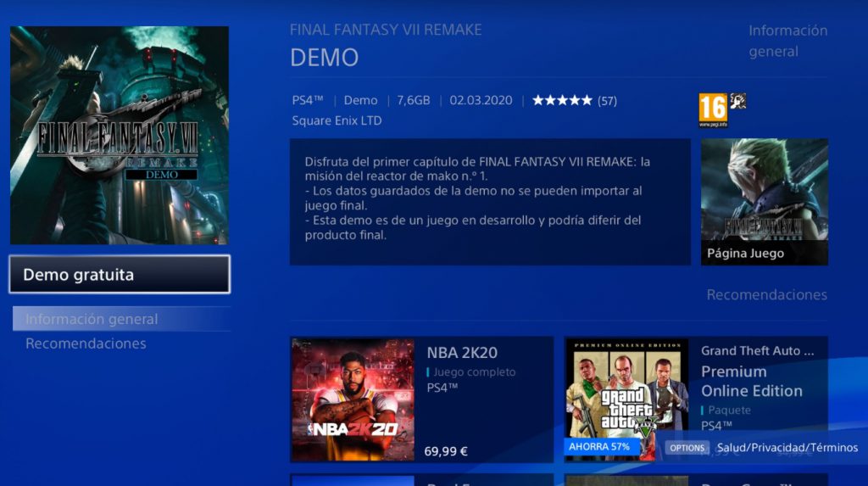Screen dimensions: 868x486
Task: Select Información general in the left menu
Action: coord(92,319)
